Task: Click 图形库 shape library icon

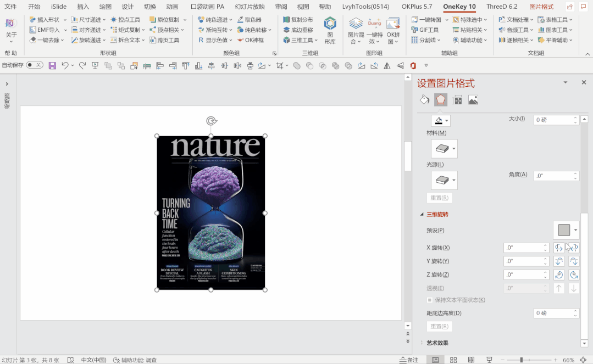Action: 330,30
